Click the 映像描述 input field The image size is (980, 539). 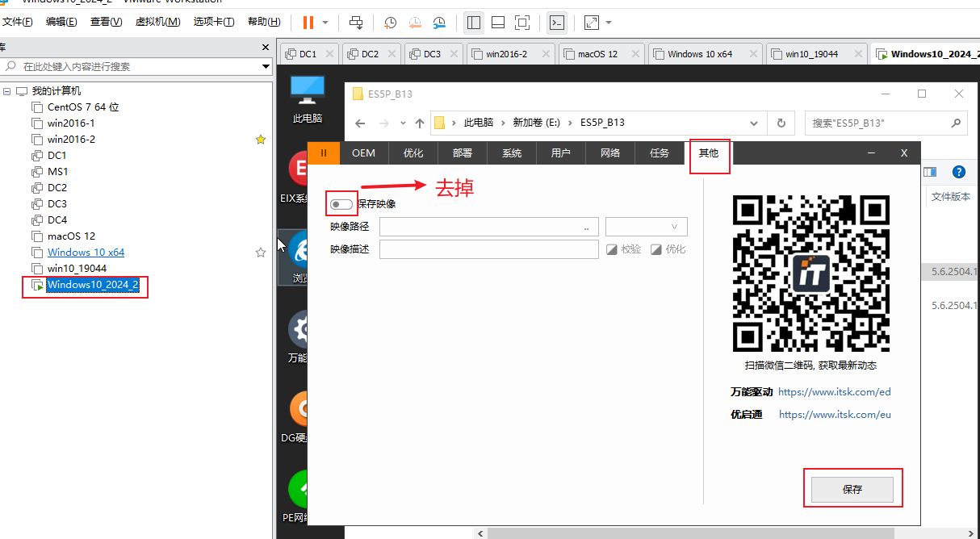(488, 249)
